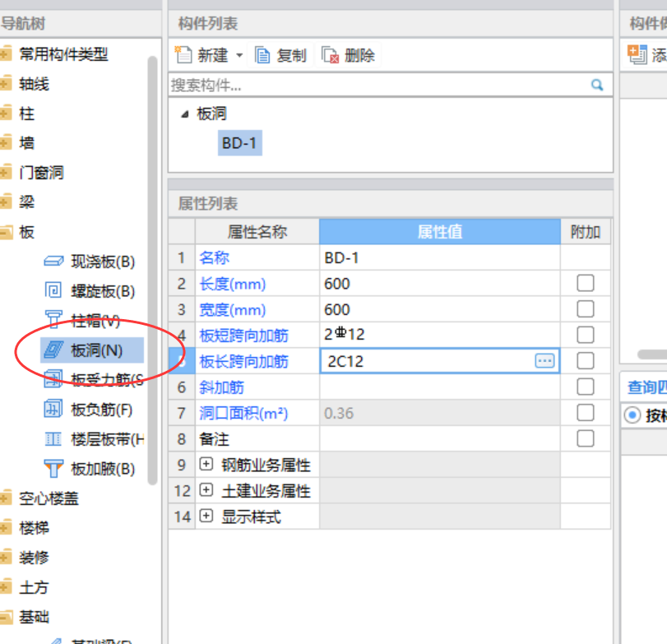Click the 附加 column header
Image resolution: width=667 pixels, height=644 pixels.
tap(586, 232)
